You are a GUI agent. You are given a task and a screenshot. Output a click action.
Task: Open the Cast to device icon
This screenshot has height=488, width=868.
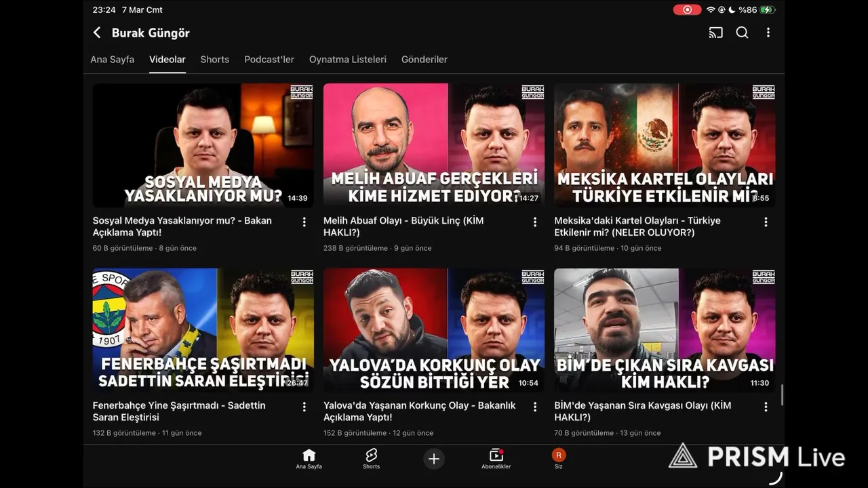(715, 33)
